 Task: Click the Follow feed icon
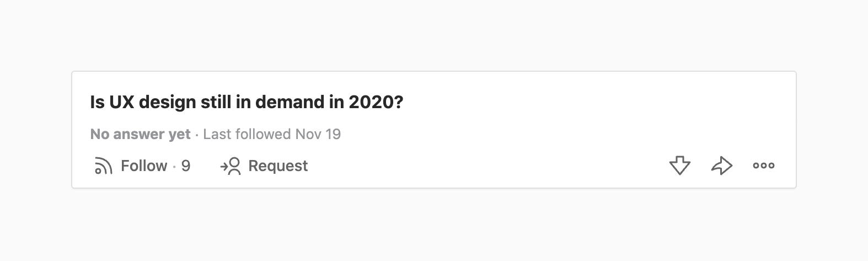coord(103,166)
